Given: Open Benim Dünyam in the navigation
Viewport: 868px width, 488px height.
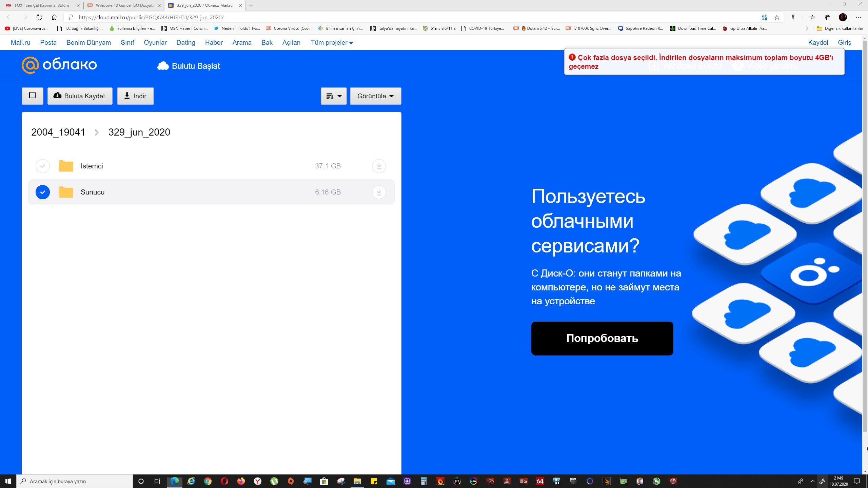Looking at the screenshot, I should (88, 43).
